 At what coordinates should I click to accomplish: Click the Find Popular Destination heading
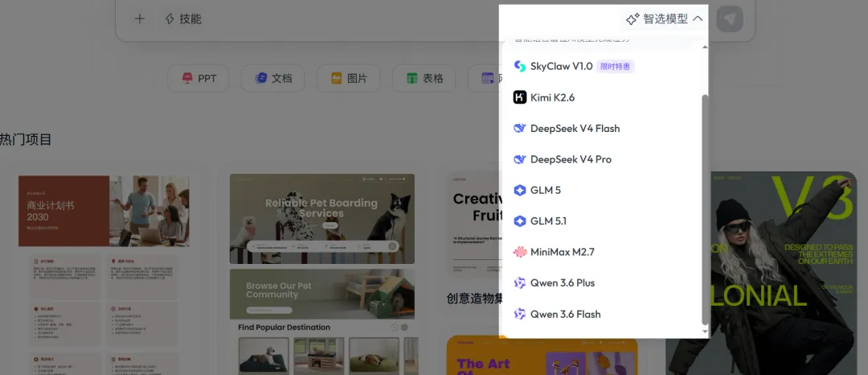(284, 328)
